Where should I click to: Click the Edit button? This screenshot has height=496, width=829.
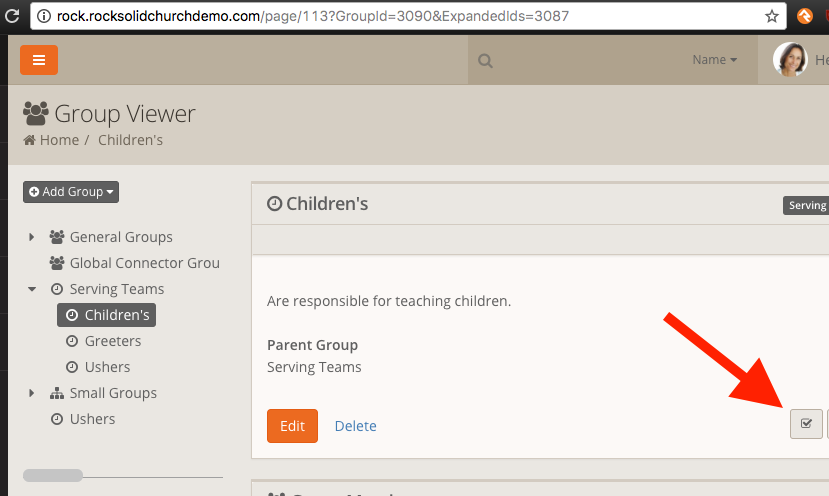tap(292, 426)
